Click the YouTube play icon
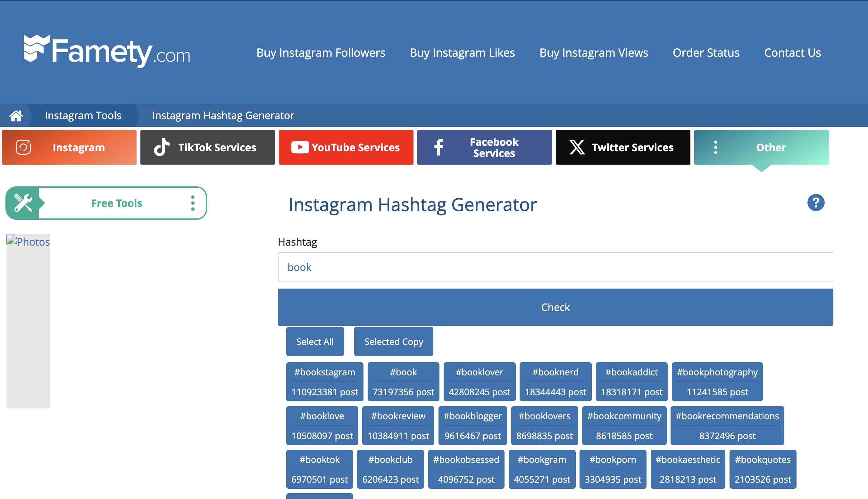Image resolution: width=868 pixels, height=499 pixels. point(300,147)
